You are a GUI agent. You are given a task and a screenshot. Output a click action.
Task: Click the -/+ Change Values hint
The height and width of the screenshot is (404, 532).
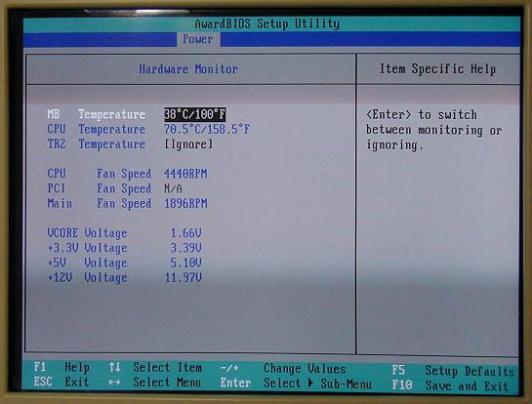click(x=283, y=369)
